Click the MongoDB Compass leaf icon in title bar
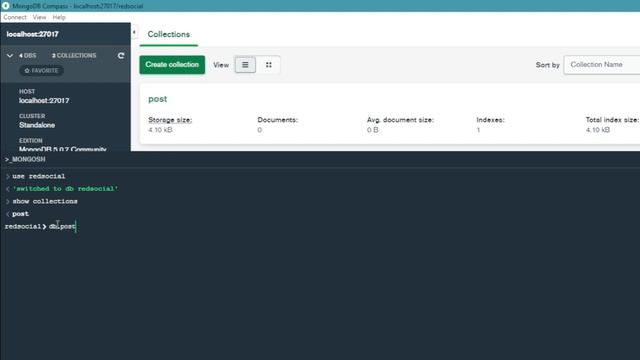The width and height of the screenshot is (640, 360). pyautogui.click(x=5, y=6)
